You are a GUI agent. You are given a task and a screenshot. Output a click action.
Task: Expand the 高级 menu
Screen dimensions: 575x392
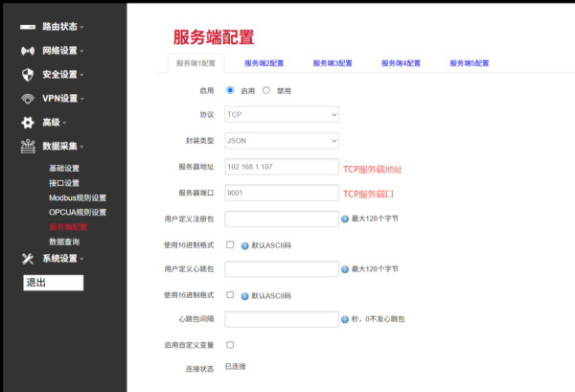click(x=54, y=123)
